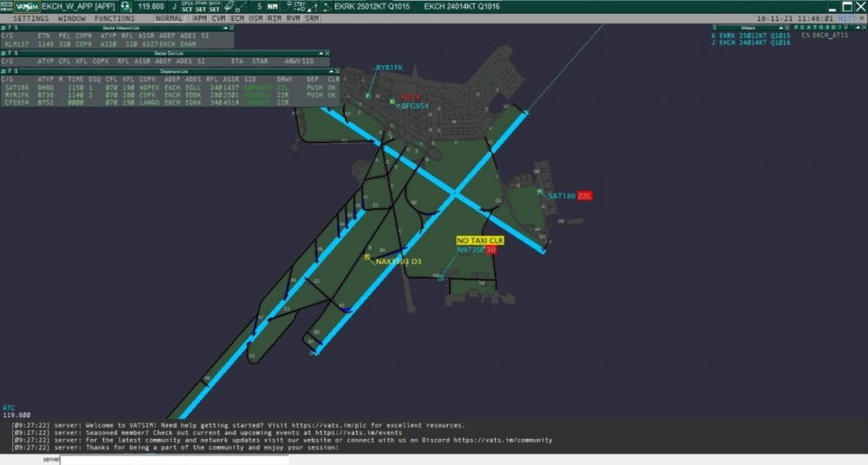This screenshot has height=465, width=868.
Task: Toggle the CVM display mode
Action: [x=219, y=18]
